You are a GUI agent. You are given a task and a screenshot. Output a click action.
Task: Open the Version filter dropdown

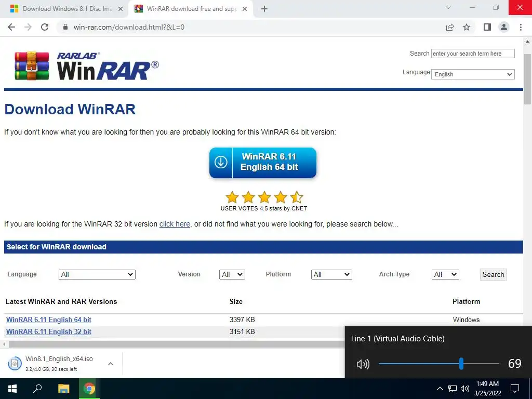point(232,274)
